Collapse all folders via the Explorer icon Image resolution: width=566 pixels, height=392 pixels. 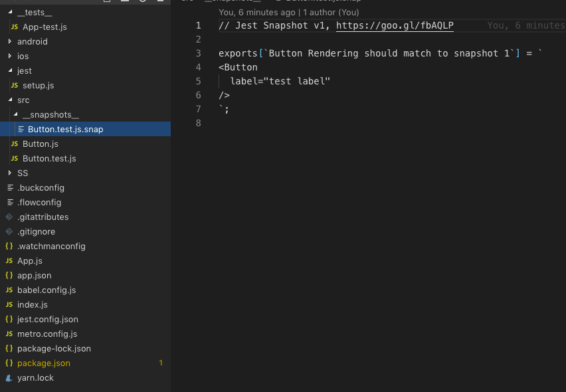click(x=159, y=3)
